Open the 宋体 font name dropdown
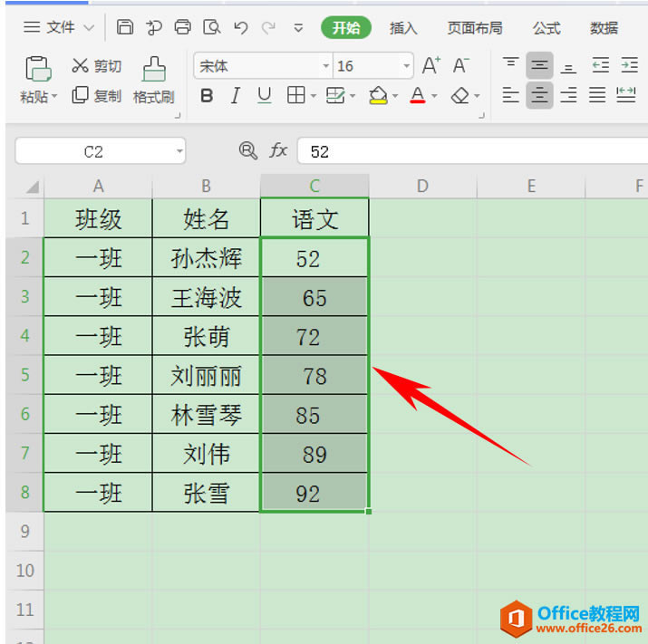648x644 pixels. coord(325,66)
